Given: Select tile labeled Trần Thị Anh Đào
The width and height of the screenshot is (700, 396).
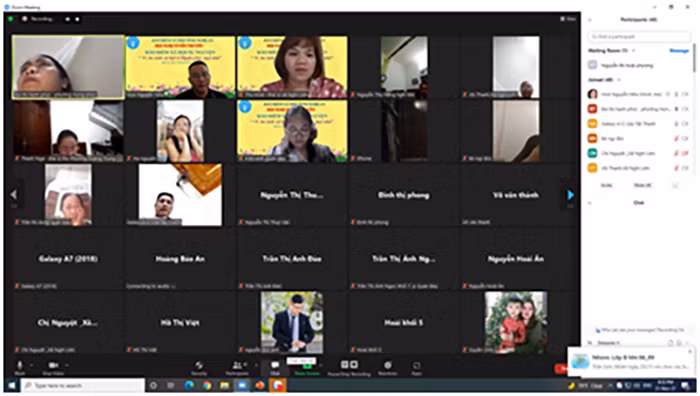Looking at the screenshot, I should [292, 258].
